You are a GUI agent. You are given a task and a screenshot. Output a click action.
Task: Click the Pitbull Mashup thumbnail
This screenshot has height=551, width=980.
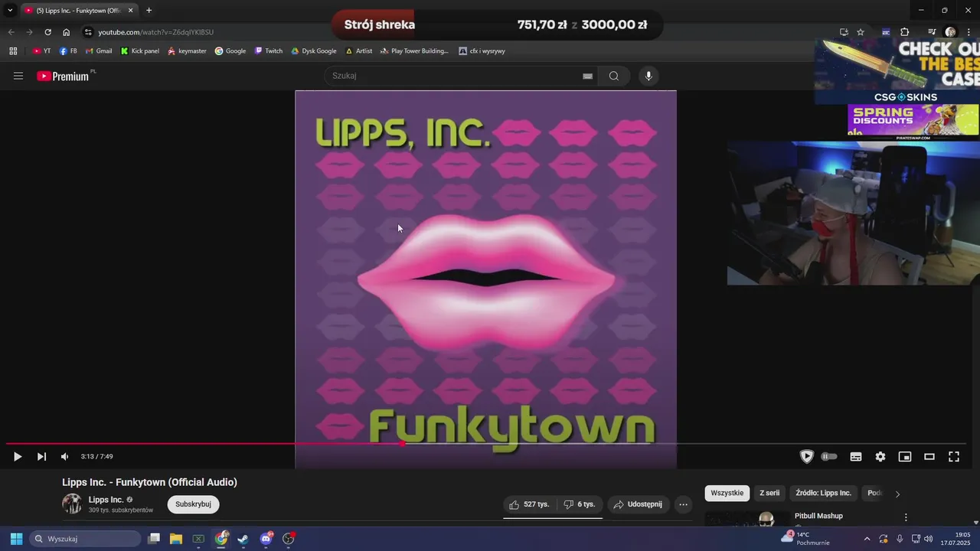[x=748, y=519]
